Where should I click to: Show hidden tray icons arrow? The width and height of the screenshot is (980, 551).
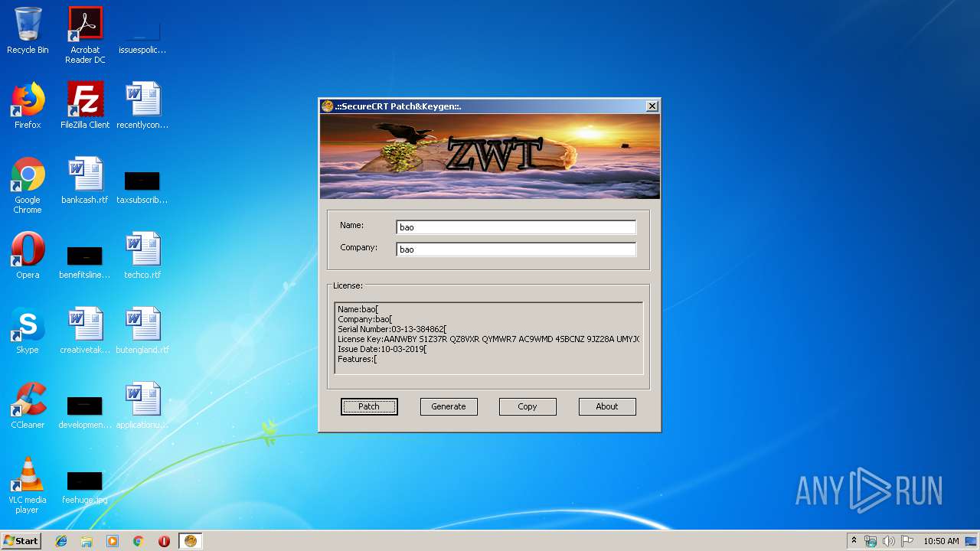(854, 541)
